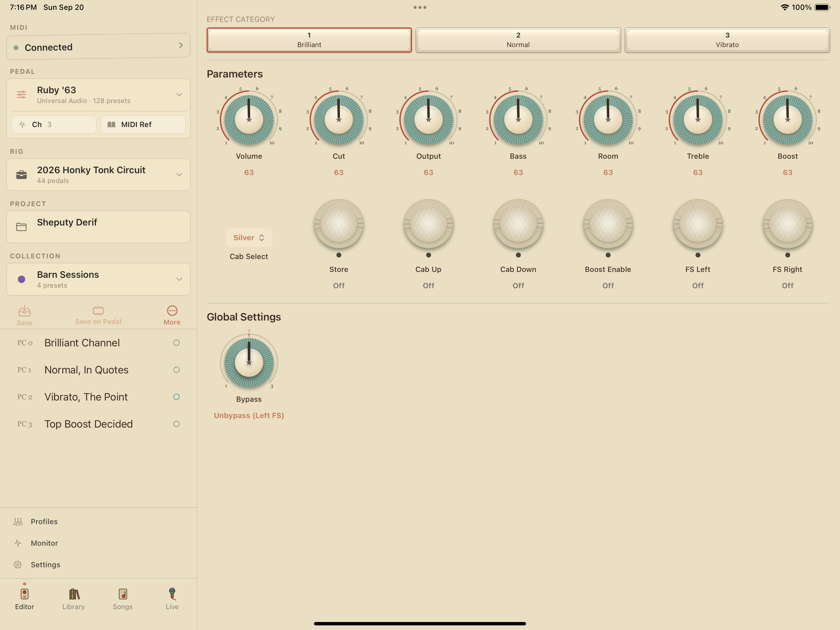
Task: Click the pedal sliders icon beside Ruby '63
Action: tap(22, 95)
